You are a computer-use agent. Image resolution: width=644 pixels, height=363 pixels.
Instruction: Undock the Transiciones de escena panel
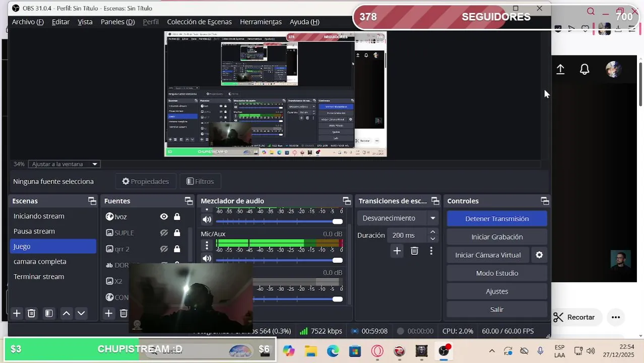tap(435, 201)
